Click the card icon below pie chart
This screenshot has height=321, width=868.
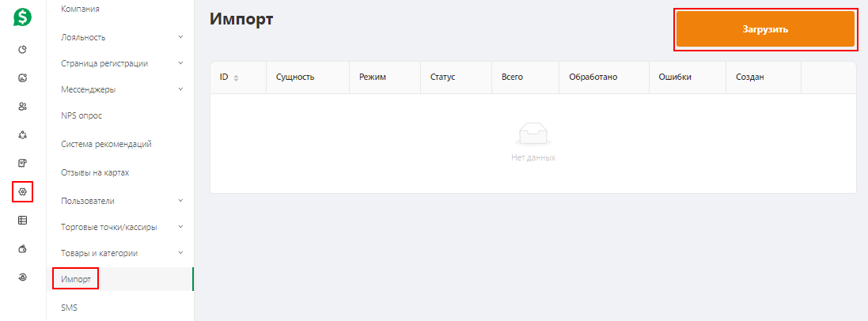click(x=23, y=78)
